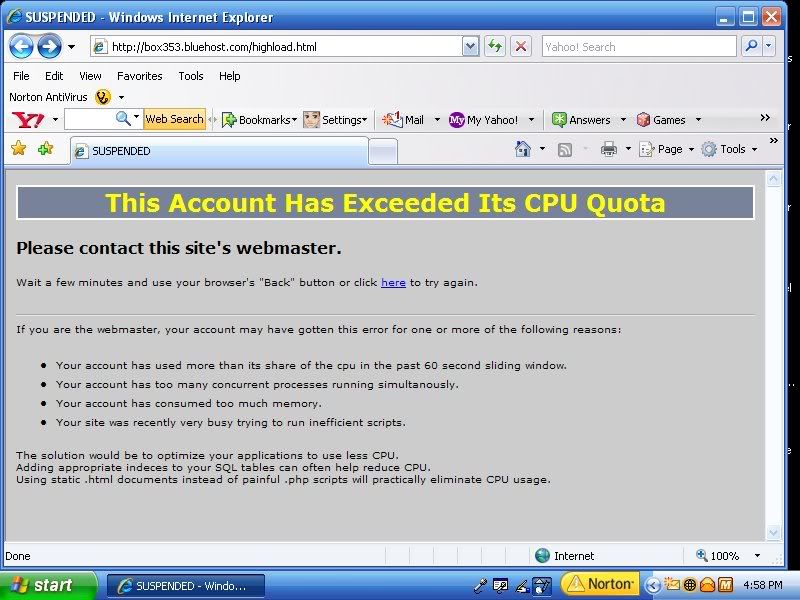Open the Tools menu in menu bar
Viewport: 800px width, 600px height.
(x=190, y=76)
